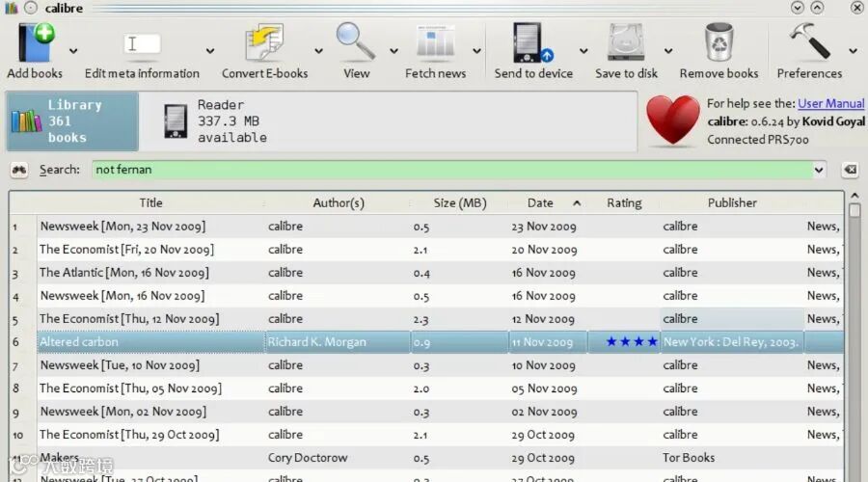Select row 'The Atlantic [Mon, 16 Nov 2009]'
This screenshot has width=868, height=482.
426,273
